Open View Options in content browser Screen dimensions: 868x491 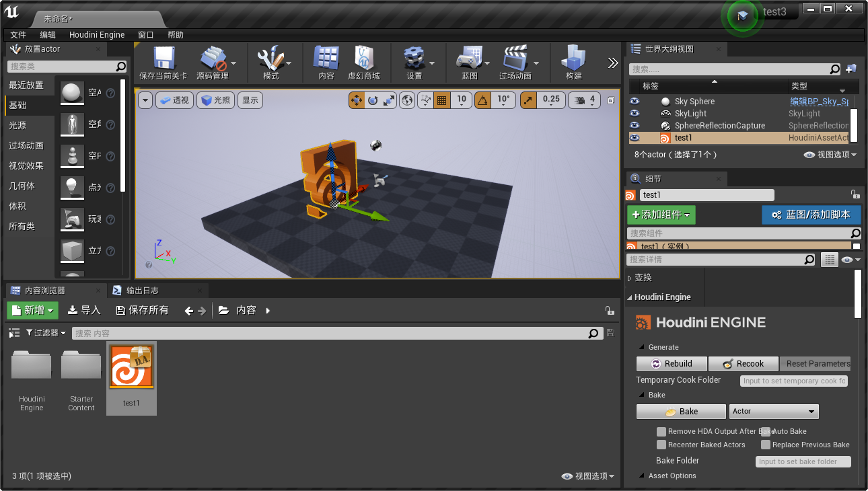click(588, 476)
